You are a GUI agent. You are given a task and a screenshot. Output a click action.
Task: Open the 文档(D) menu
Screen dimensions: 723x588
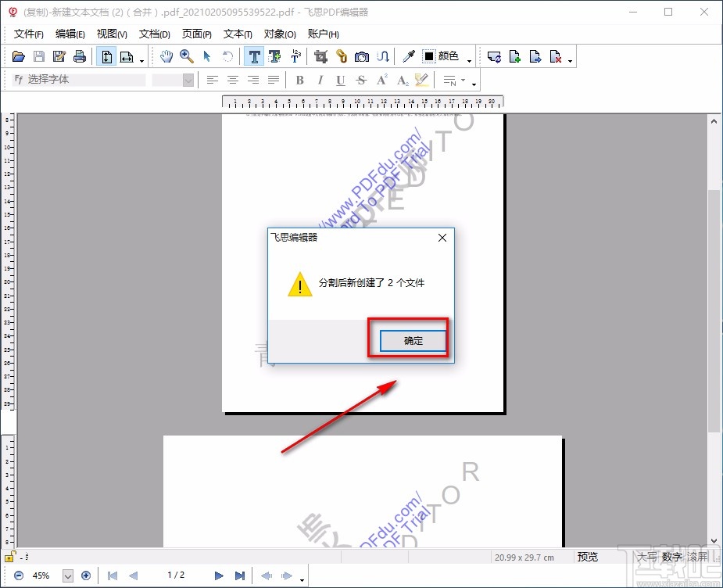coord(155,34)
